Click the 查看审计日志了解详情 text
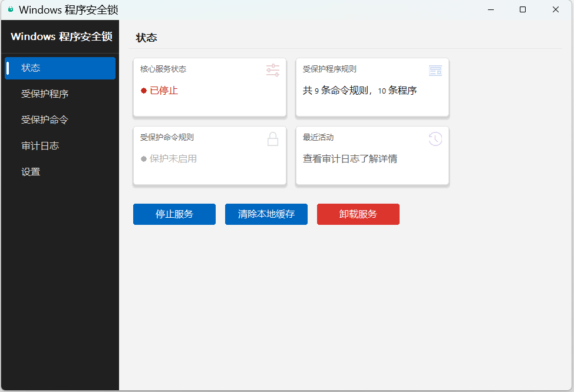 tap(349, 159)
